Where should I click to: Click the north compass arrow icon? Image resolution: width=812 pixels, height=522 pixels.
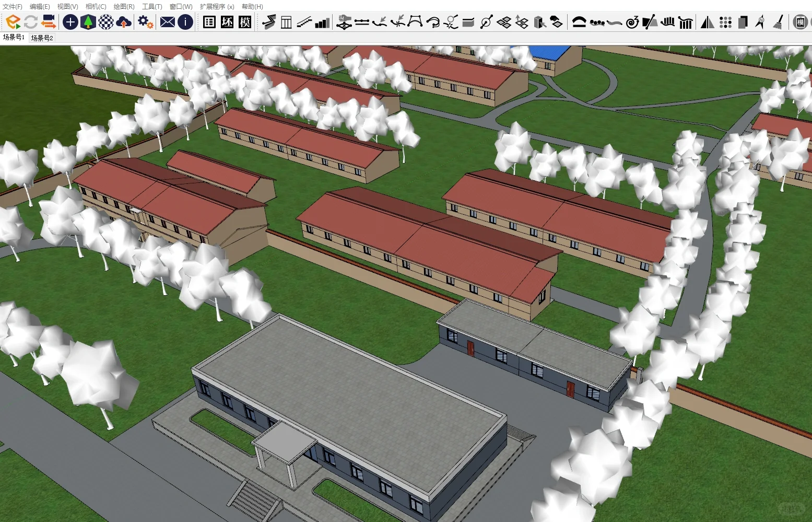click(761, 22)
